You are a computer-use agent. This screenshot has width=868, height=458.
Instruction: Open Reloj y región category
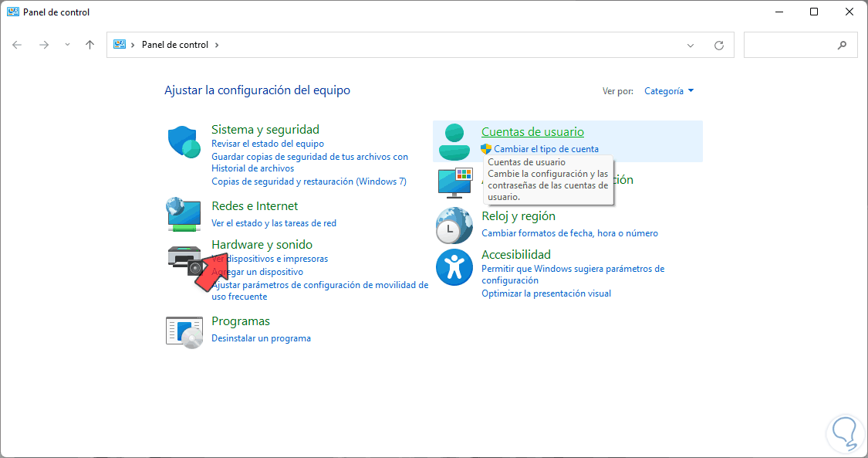518,216
